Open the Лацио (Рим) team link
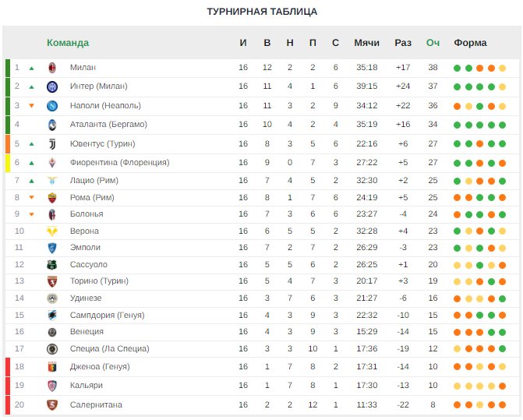This screenshot has height=420, width=523. (94, 180)
